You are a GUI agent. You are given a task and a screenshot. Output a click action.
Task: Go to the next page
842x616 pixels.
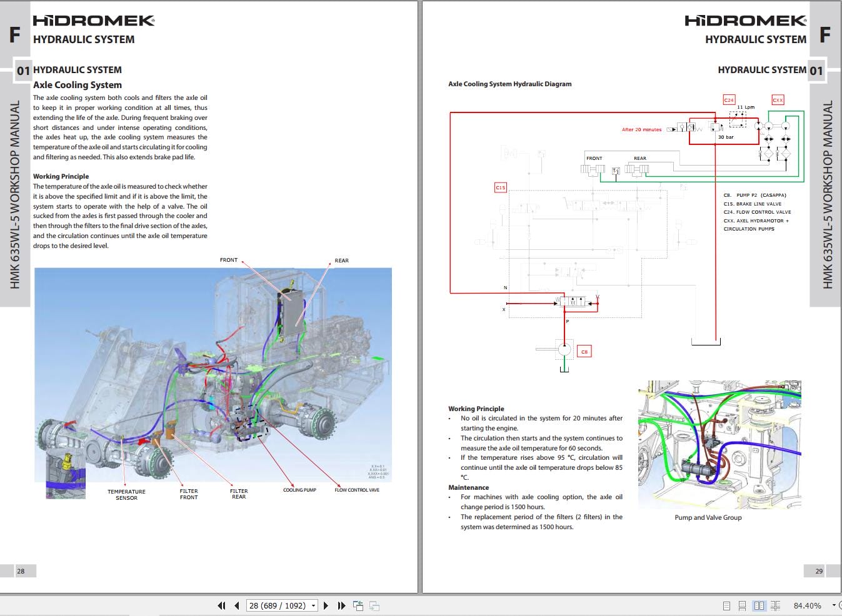tap(326, 605)
